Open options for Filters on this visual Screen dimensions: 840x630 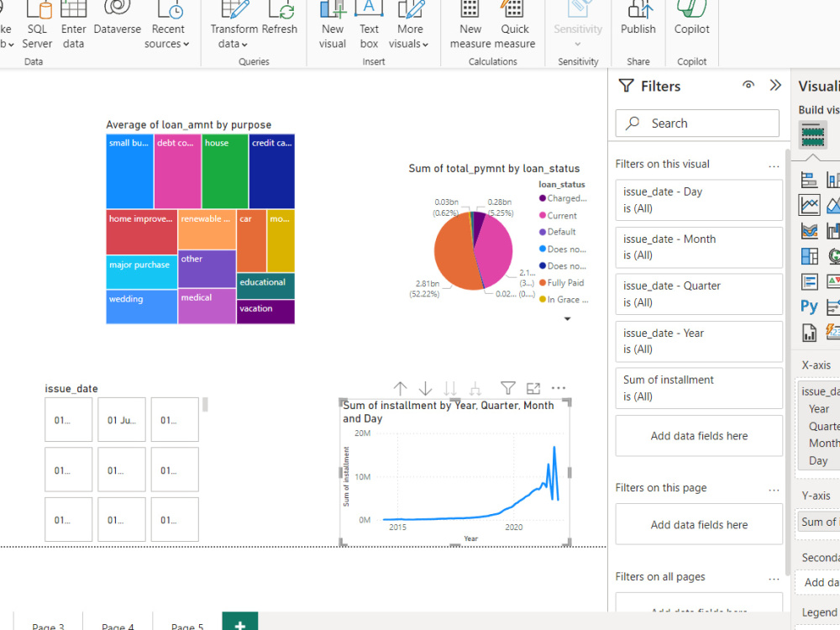tap(774, 165)
